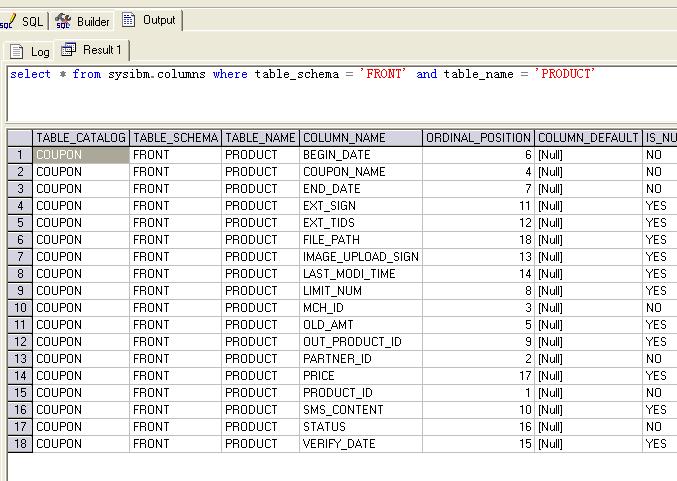Click the ORDINAL_POSITION column header

[478, 138]
